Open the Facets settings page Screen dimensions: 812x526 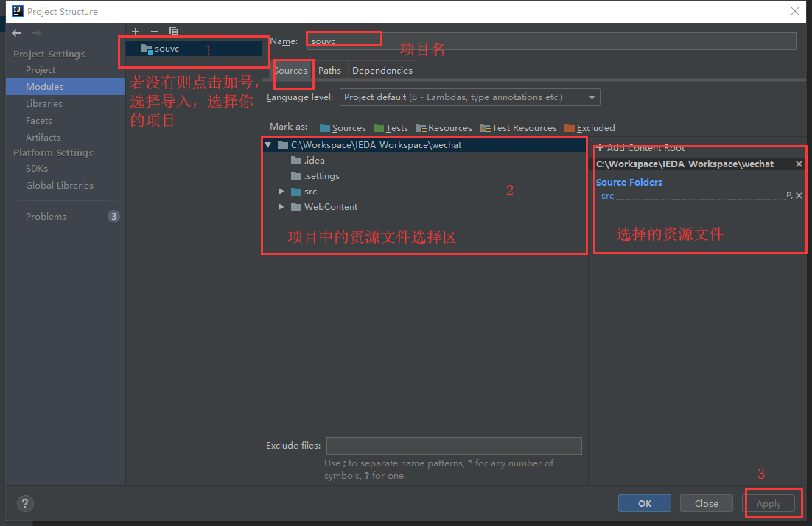point(39,121)
